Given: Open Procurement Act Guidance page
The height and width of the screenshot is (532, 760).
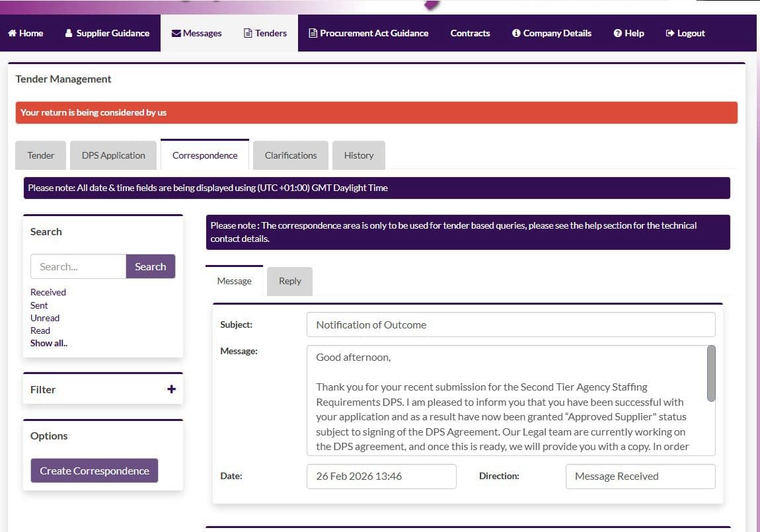Looking at the screenshot, I should coord(369,33).
